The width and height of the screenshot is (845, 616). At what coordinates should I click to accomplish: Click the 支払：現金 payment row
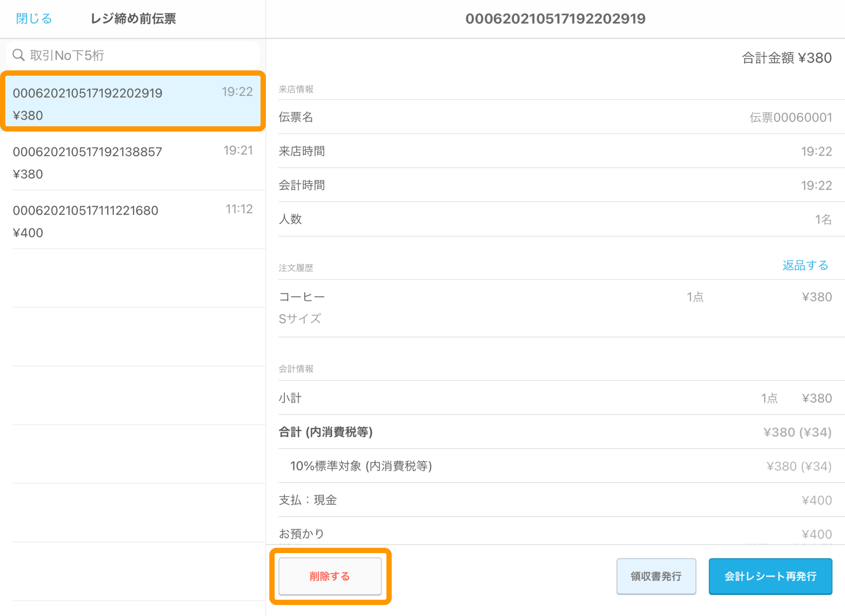(555, 500)
